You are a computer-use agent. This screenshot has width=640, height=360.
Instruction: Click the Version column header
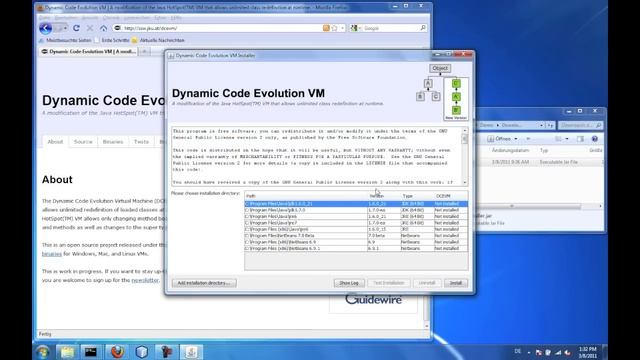coord(383,196)
